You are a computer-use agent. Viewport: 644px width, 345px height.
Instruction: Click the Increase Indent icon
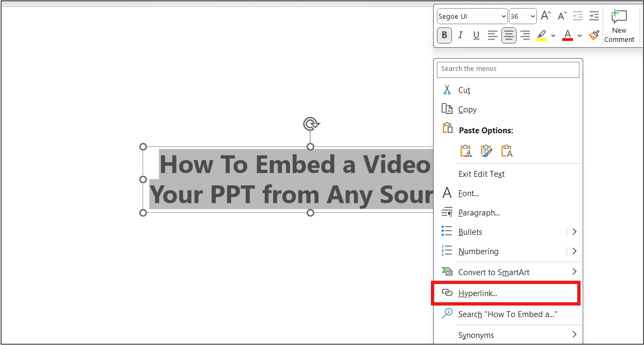click(594, 16)
